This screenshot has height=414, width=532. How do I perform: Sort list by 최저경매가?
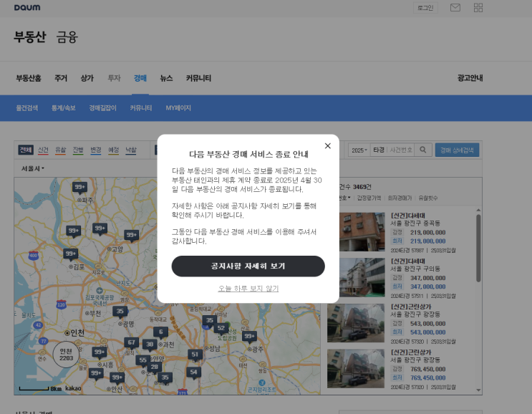pos(400,198)
